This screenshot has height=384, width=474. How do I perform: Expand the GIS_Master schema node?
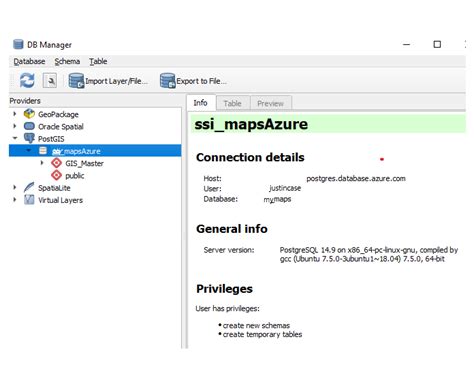click(42, 163)
